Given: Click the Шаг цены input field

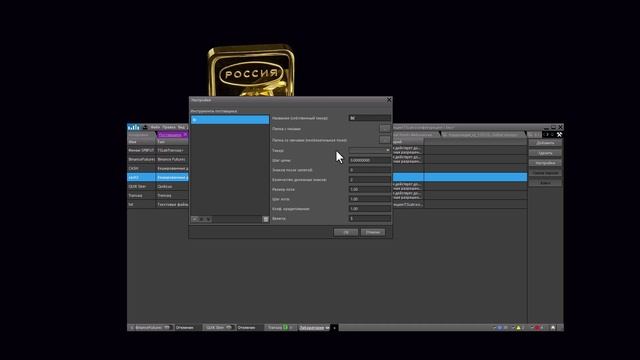Looking at the screenshot, I should (369, 160).
